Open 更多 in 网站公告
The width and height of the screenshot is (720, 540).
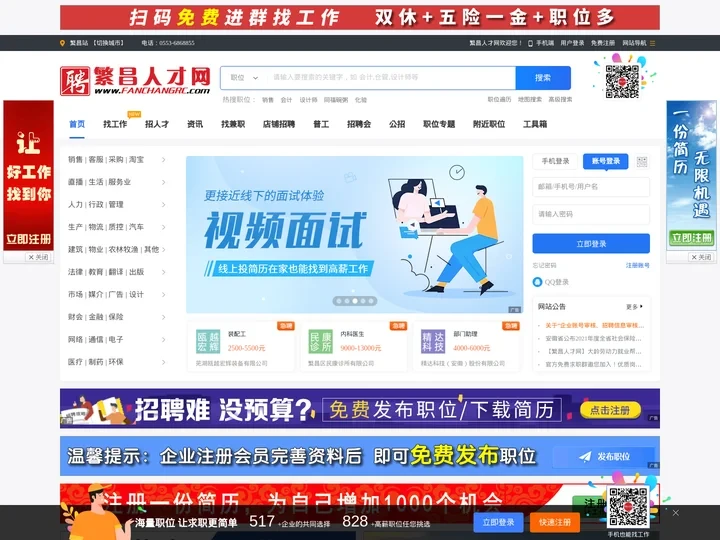tap(634, 307)
